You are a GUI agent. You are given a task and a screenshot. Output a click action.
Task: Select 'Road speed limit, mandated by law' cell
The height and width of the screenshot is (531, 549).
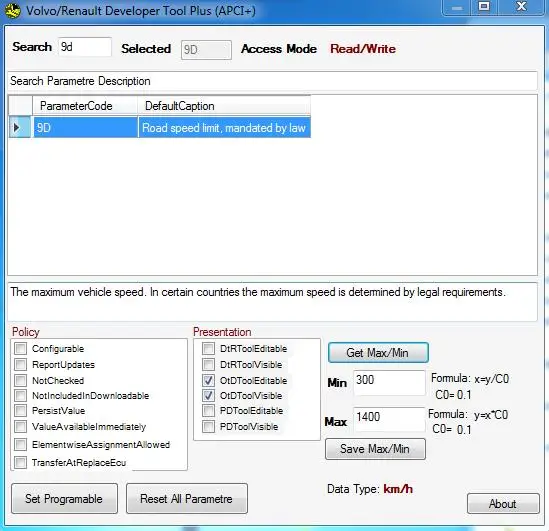[x=224, y=127]
